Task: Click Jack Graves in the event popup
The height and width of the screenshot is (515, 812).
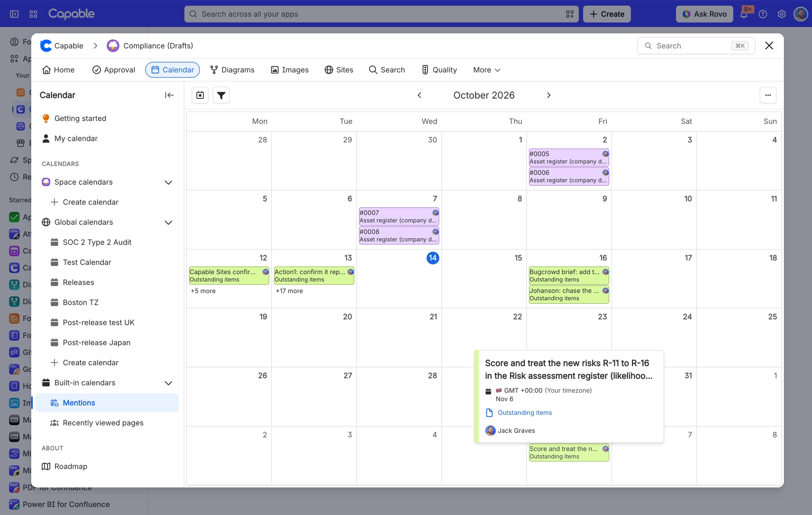Action: 510,431
